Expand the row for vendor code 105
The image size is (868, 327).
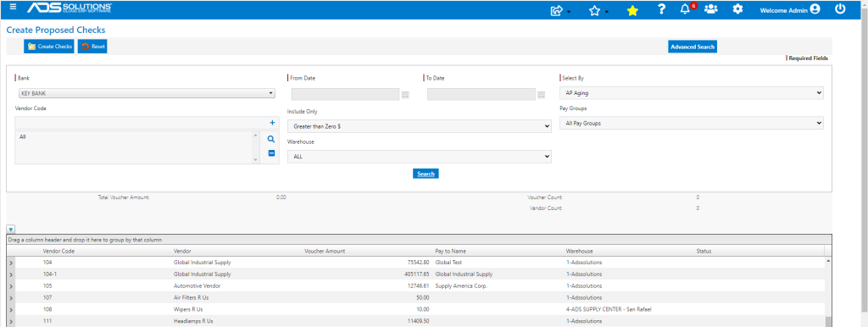point(11,286)
